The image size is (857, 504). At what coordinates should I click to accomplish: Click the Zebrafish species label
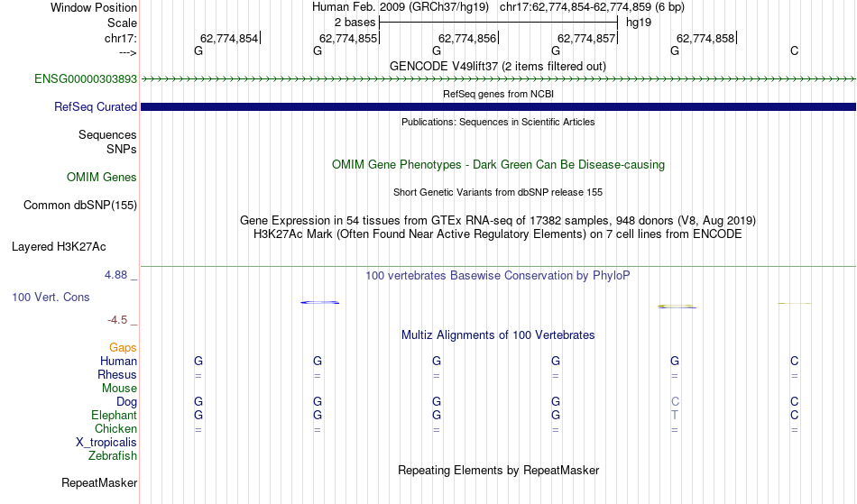(113, 455)
